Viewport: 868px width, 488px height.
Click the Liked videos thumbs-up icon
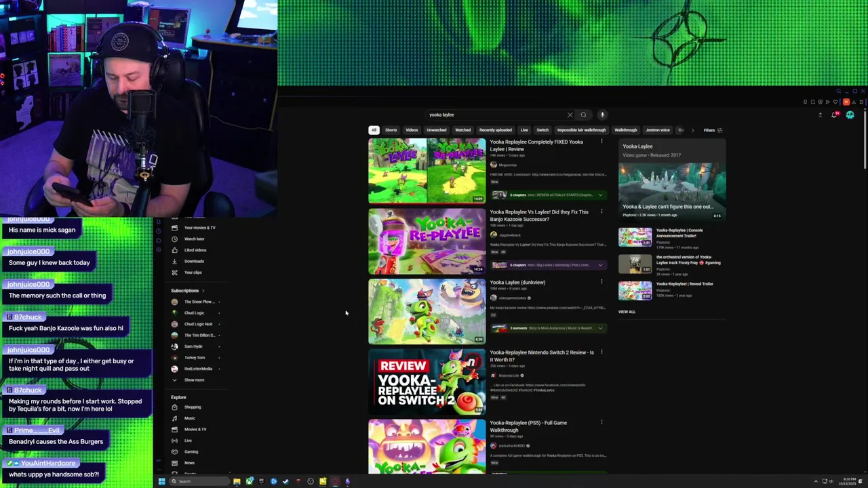pyautogui.click(x=174, y=250)
